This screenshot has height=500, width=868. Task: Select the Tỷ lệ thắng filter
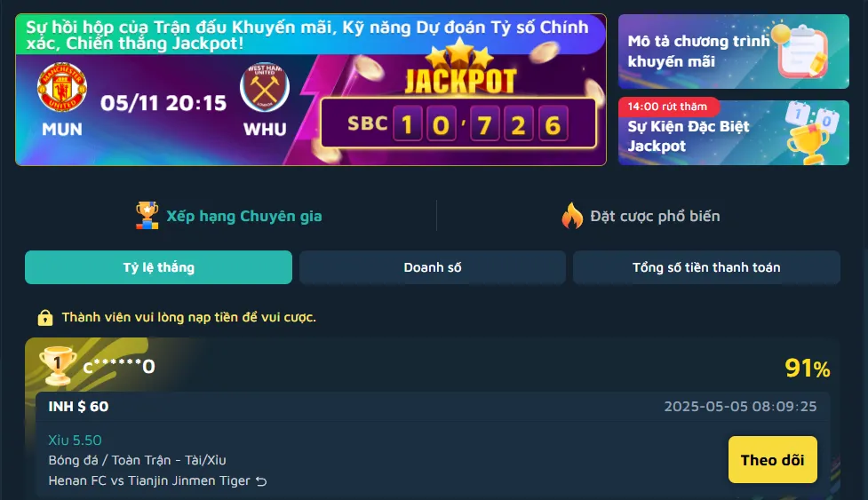[x=158, y=267]
